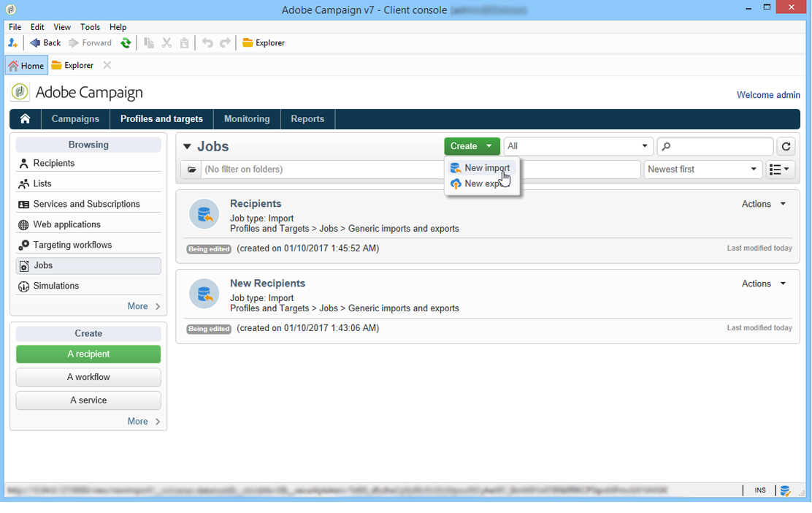Click the A workflow button
Screen dimensions: 812x513
click(x=88, y=377)
